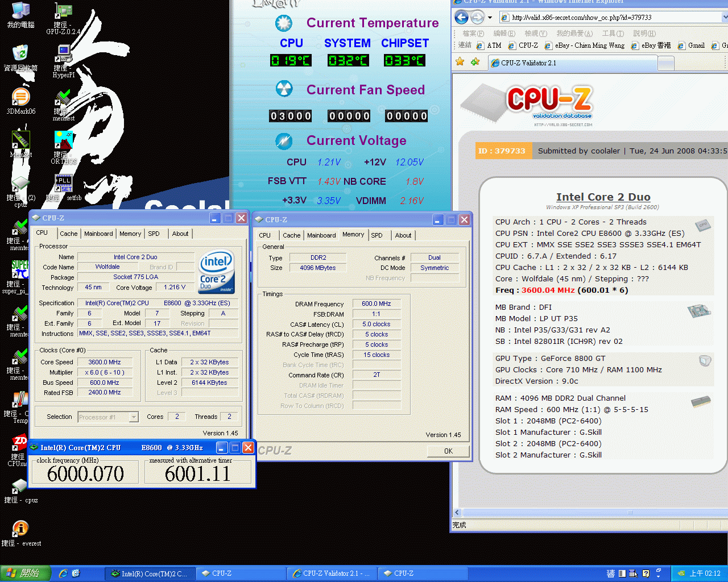Click the Favorites star icon in IE
The image size is (728, 582).
[460, 62]
